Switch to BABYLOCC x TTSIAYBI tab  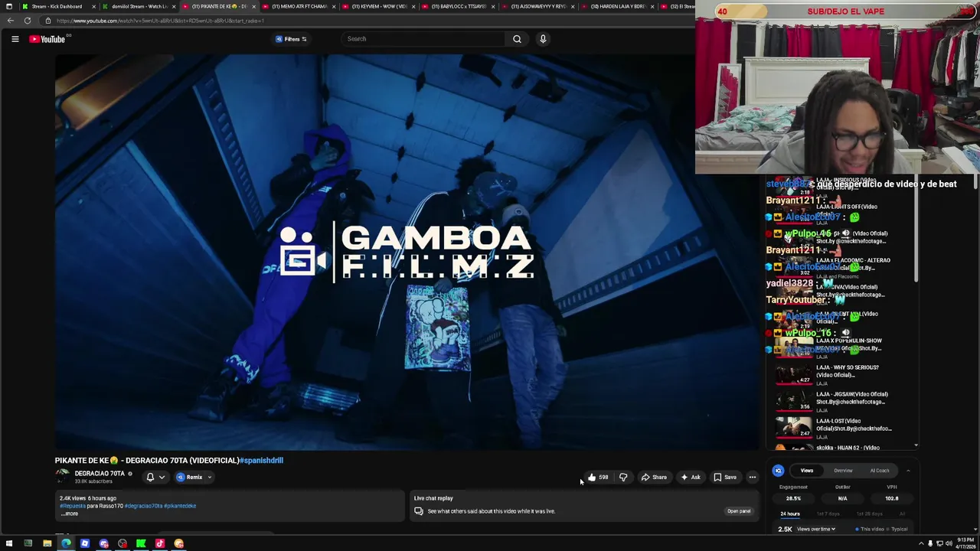(x=459, y=6)
